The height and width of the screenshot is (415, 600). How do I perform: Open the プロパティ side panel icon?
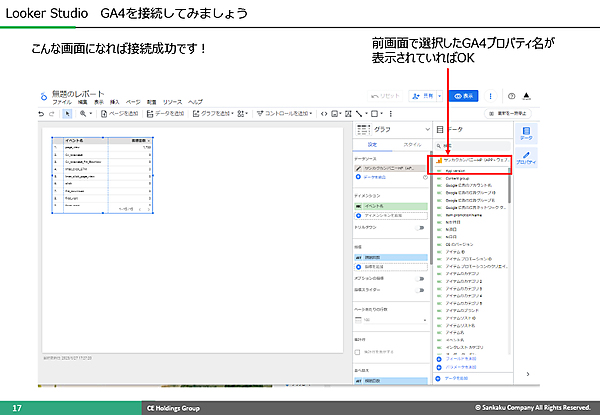click(526, 158)
